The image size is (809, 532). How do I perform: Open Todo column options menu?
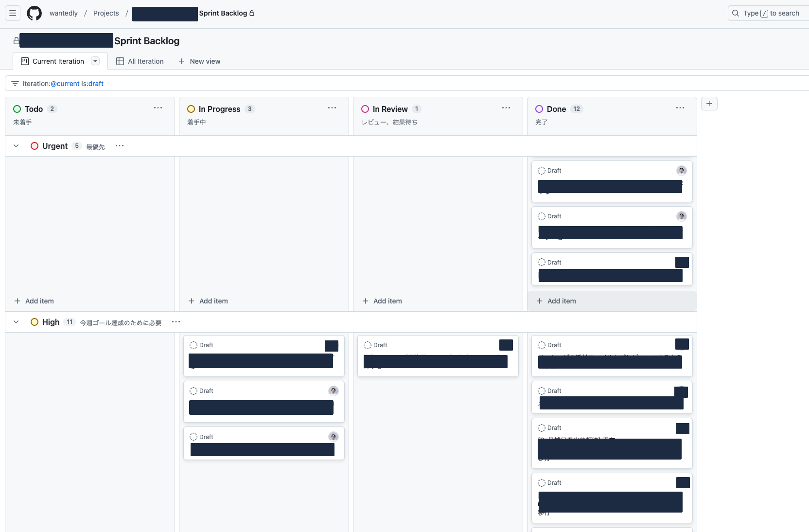pyautogui.click(x=158, y=108)
